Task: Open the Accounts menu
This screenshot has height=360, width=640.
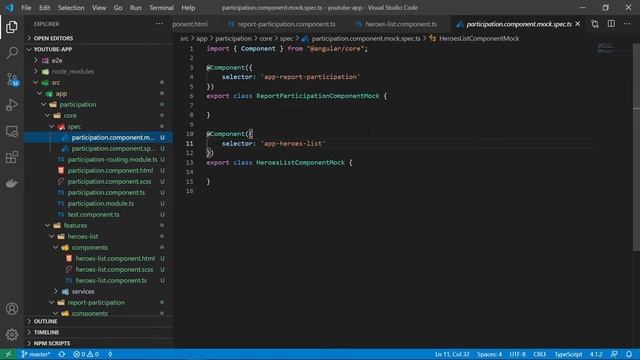Action: tap(12, 309)
